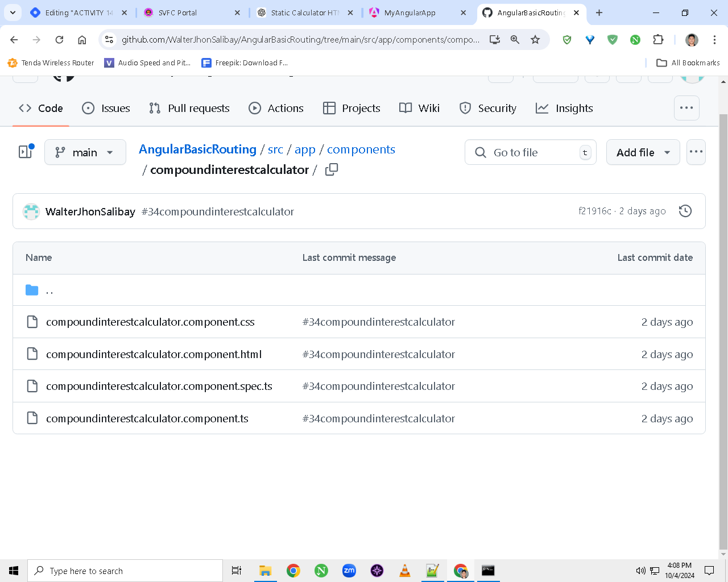This screenshot has width=728, height=582.
Task: Open the Insights tab
Action: [564, 108]
